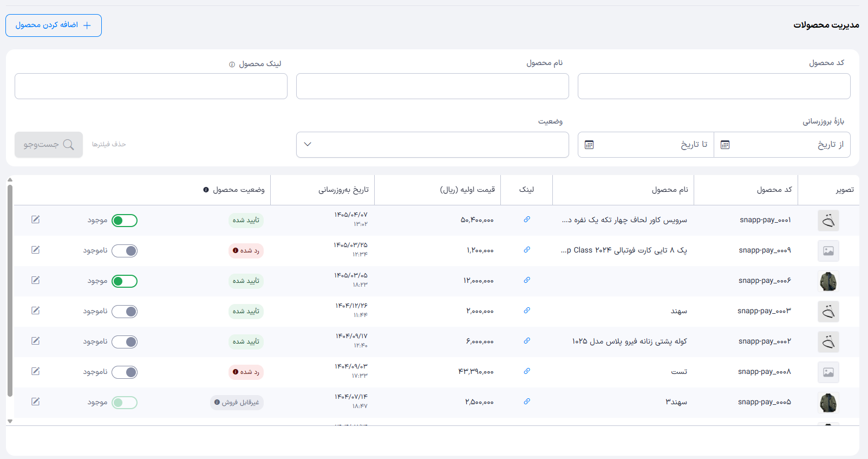Click the info icon beside لینک محصول

pos(232,64)
